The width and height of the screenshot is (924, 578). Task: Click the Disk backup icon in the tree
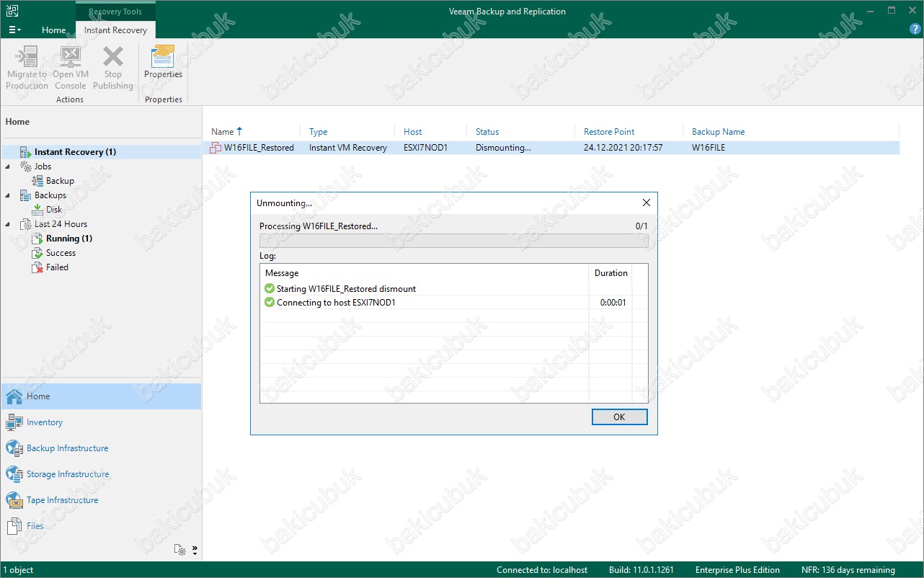pyautogui.click(x=37, y=210)
